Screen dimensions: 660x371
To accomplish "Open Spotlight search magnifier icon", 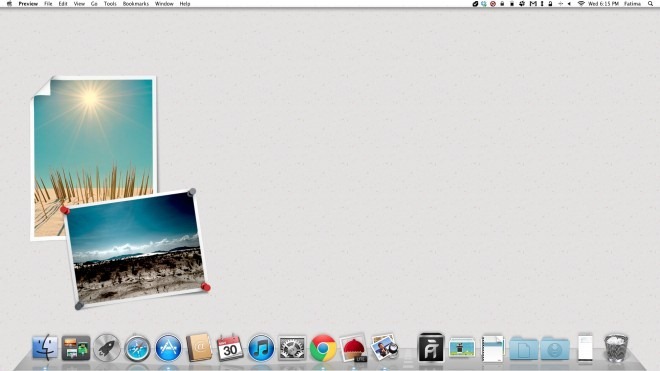I will [x=650, y=4].
